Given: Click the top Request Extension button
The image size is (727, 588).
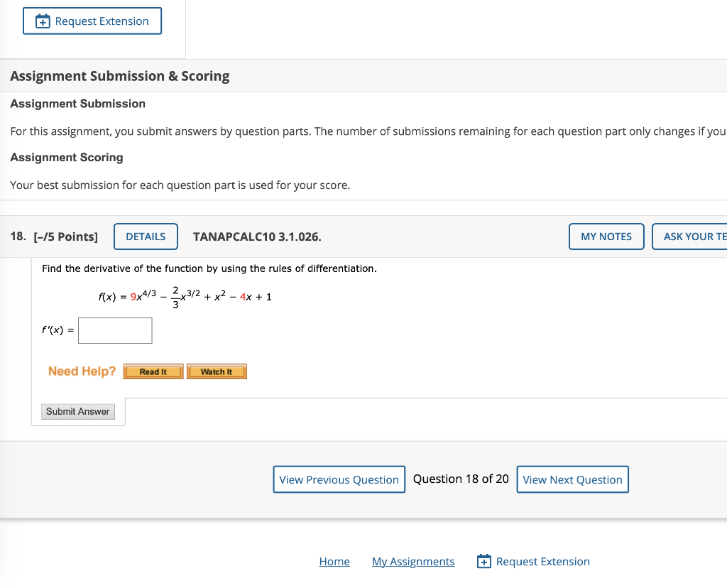Looking at the screenshot, I should coord(92,21).
